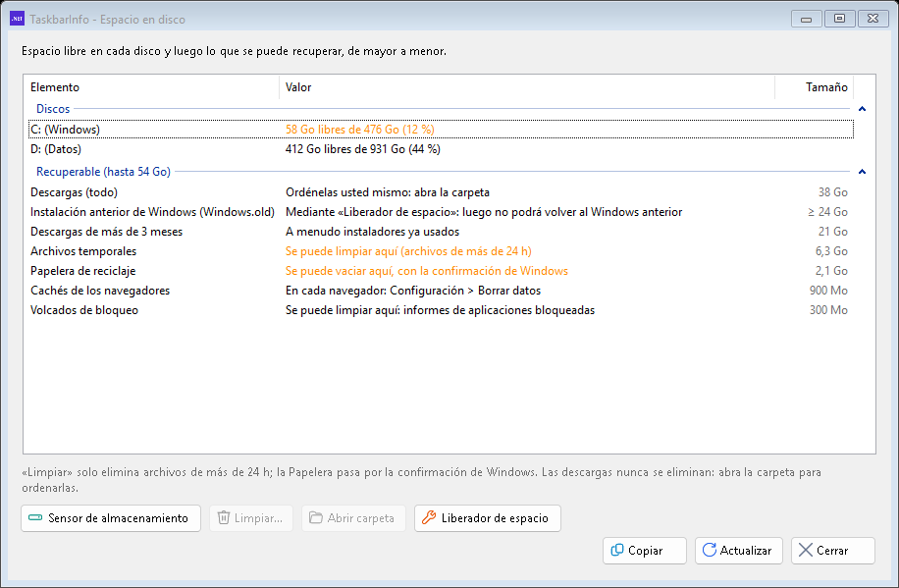The width and height of the screenshot is (899, 588).
Task: Click the 6,3 Go size value
Action: (831, 250)
